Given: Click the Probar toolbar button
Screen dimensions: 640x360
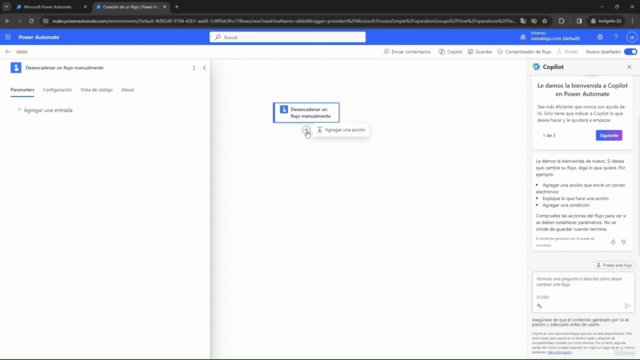Looking at the screenshot, I should click(x=567, y=52).
